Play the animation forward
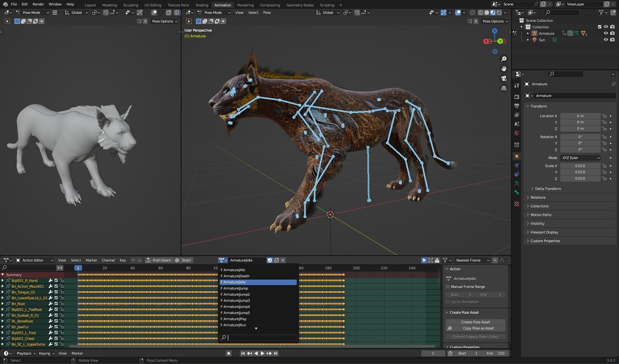Viewport: 619px width, 364px height. (x=262, y=353)
